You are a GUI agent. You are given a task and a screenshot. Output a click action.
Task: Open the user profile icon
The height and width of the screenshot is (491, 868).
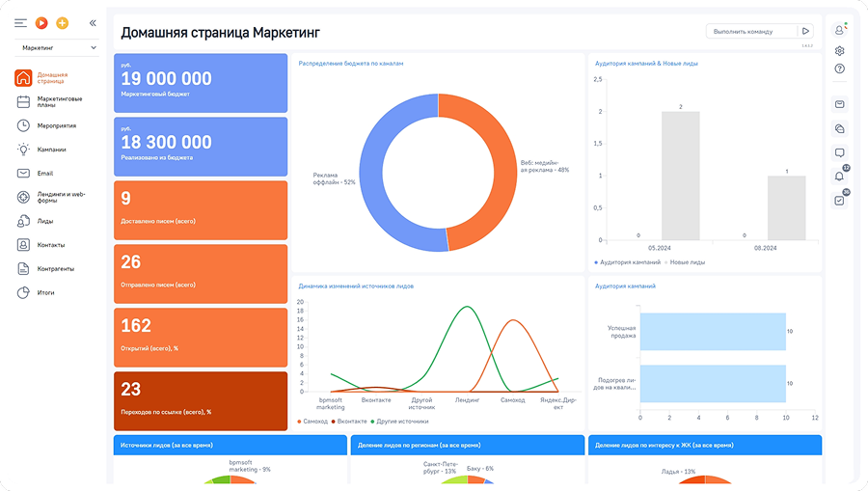(x=839, y=31)
